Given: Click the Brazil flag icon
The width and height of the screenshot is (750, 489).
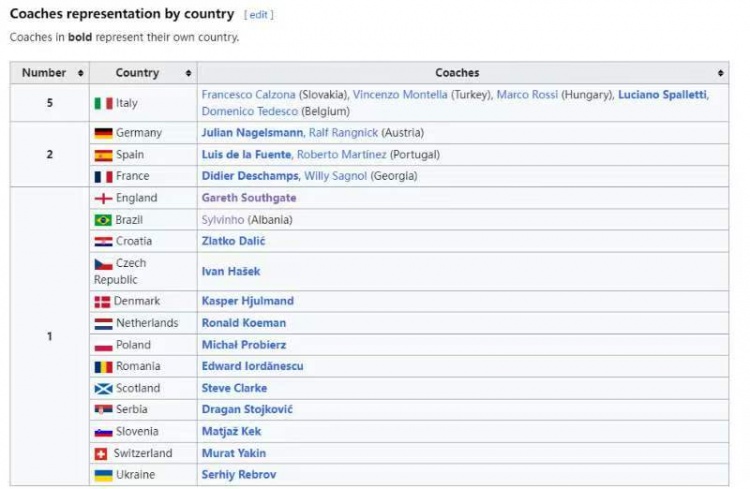Looking at the screenshot, I should click(103, 220).
